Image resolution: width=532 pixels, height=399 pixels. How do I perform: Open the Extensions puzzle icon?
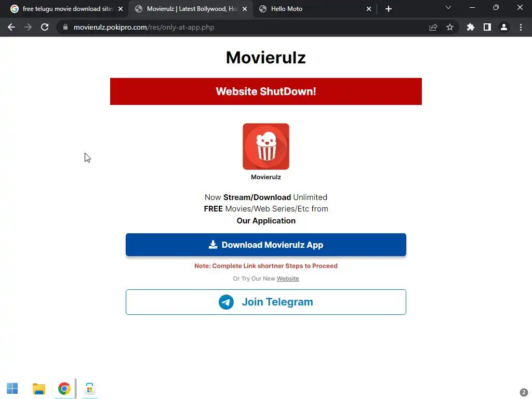point(471,27)
